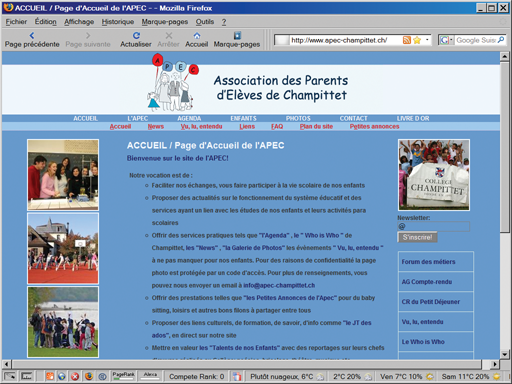Focus the Google Suisse search field
Screen dimensions: 512x384
pyautogui.click(x=476, y=40)
